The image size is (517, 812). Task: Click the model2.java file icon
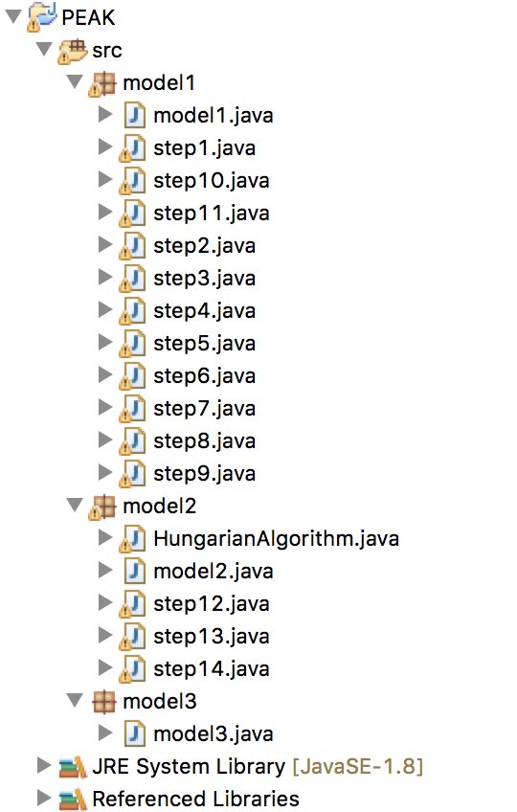[x=135, y=572]
